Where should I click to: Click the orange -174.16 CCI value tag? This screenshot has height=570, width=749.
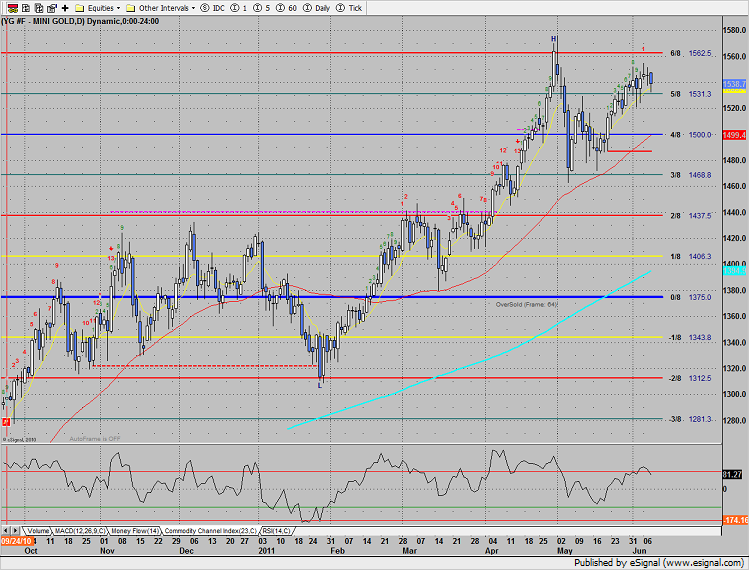[735, 520]
